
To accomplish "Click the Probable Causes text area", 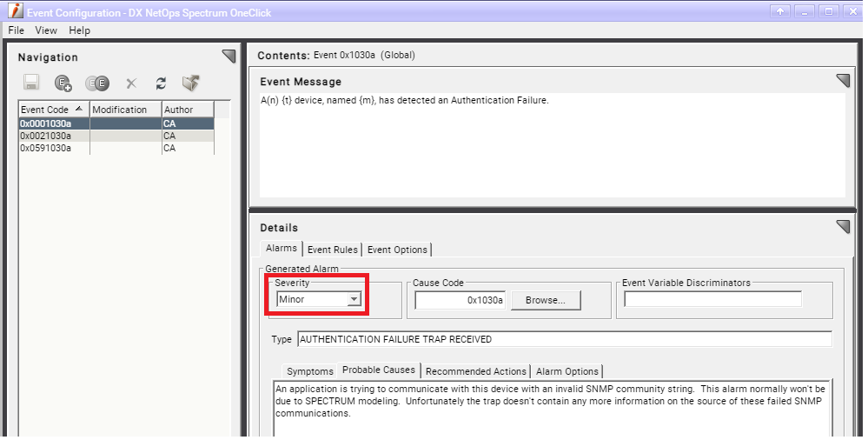I will coord(552,409).
